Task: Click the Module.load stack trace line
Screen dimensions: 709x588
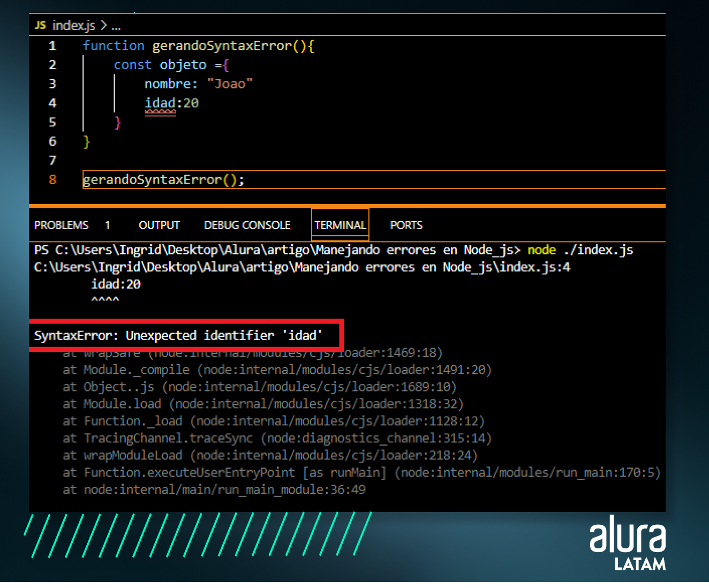Action: coord(263,404)
